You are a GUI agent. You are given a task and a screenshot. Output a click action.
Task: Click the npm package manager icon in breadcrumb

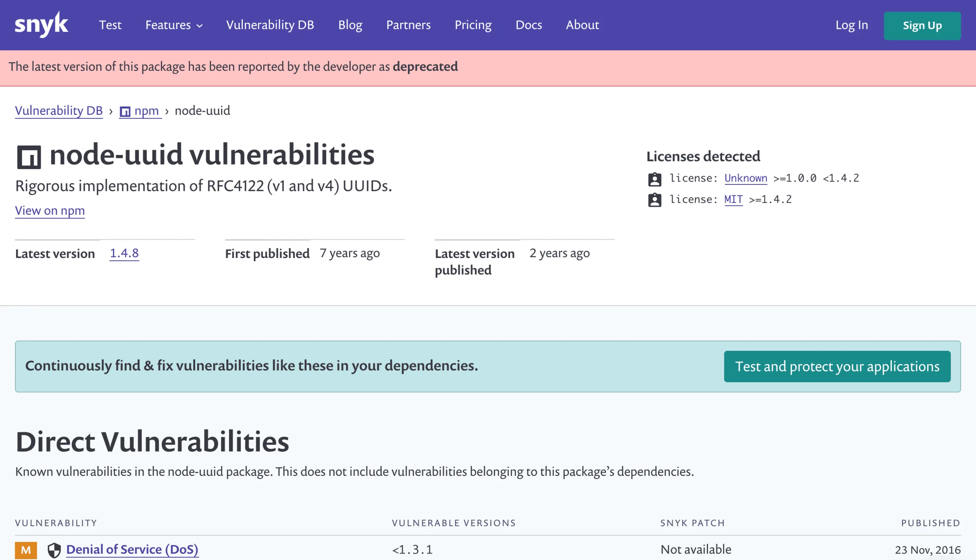(x=124, y=111)
